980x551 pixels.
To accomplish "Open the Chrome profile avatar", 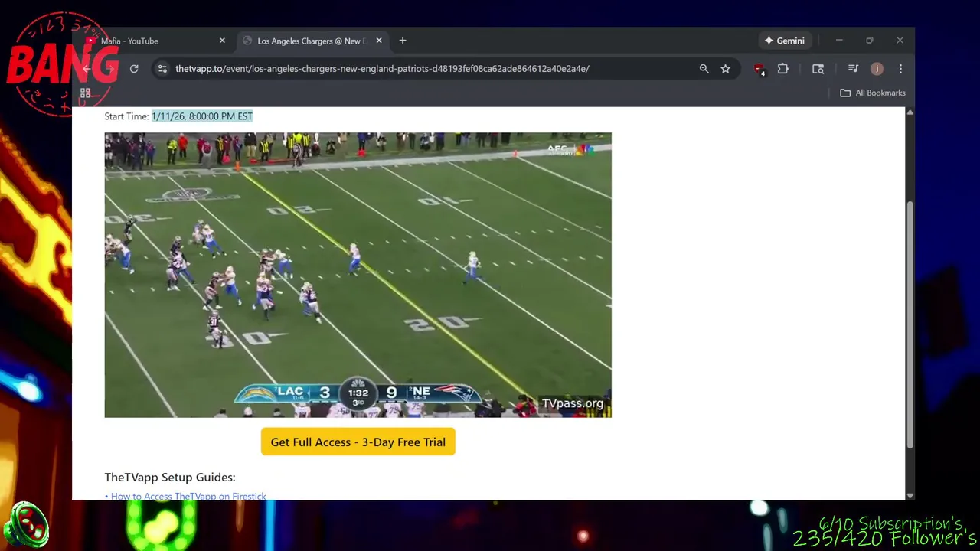I will coord(877,69).
